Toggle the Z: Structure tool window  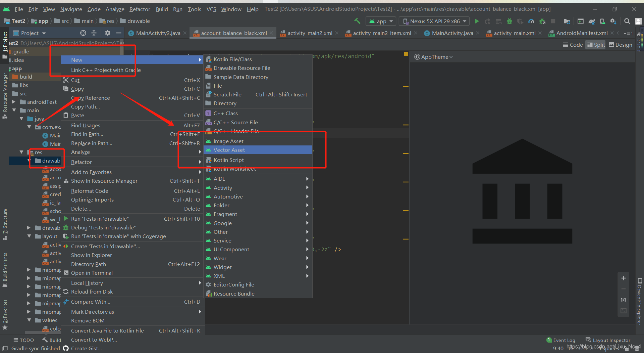tap(5, 224)
